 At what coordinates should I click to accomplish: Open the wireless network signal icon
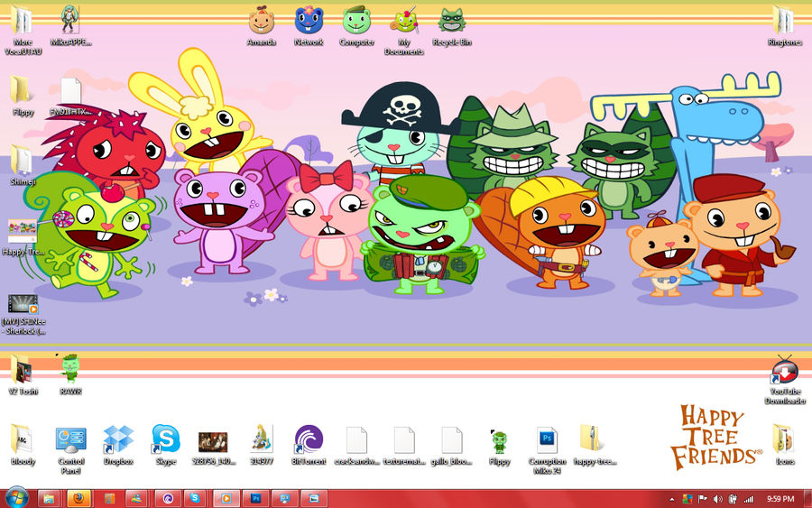click(748, 499)
